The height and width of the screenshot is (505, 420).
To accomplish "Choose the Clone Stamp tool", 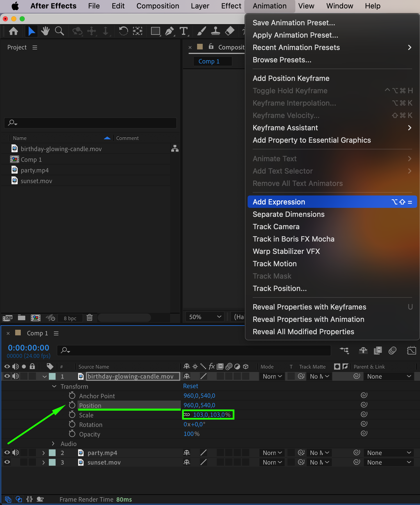I will 215,31.
